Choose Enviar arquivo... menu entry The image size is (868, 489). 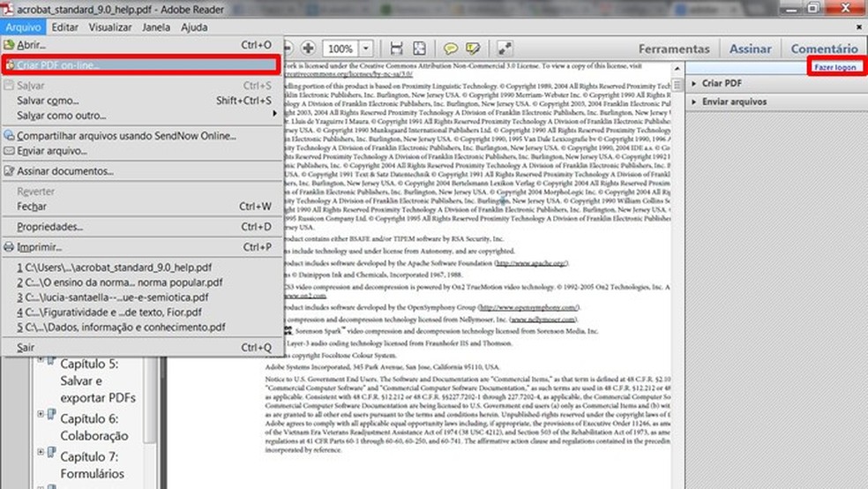click(x=142, y=151)
